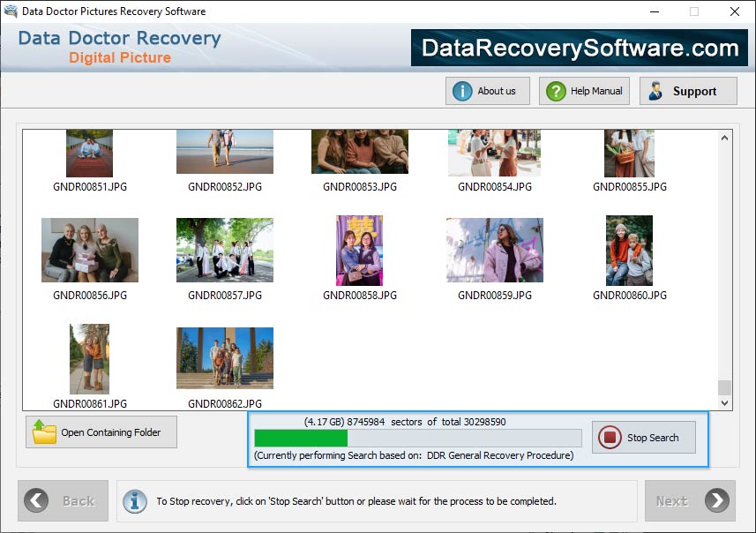Image resolution: width=756 pixels, height=533 pixels.
Task: Open Containing Folder of recovered pictures
Action: 101,432
